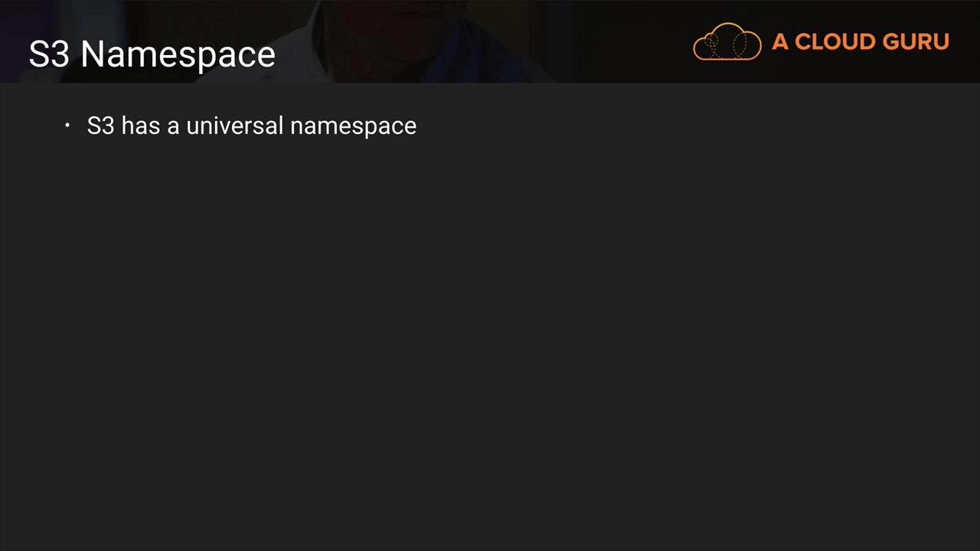Viewport: 980px width, 551px height.
Task: Click "Namespace" in the slide title
Action: point(178,54)
